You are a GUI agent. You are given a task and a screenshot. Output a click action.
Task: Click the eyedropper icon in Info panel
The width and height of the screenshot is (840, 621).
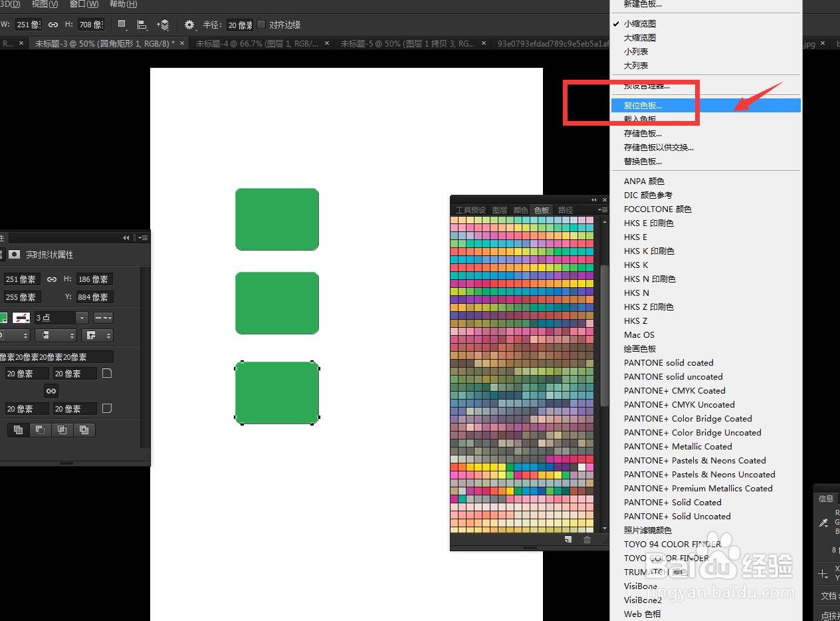coord(824,523)
